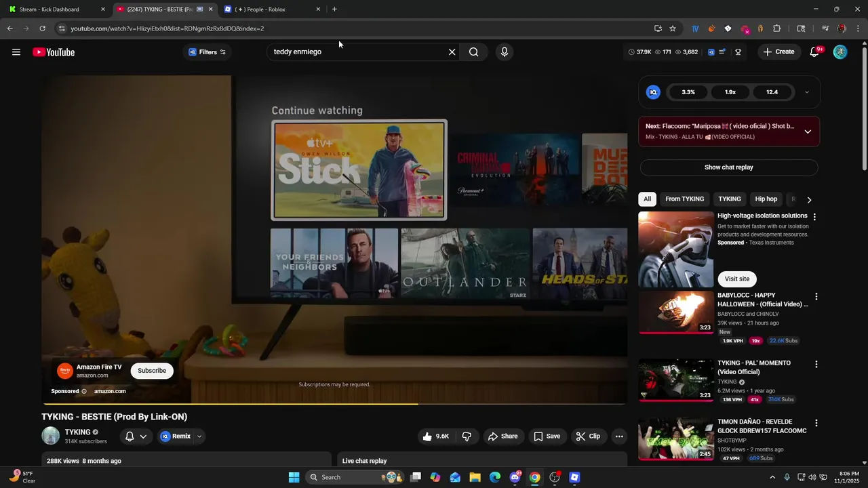The image size is (868, 488).
Task: Open options for High-voltage isolation ad
Action: pos(814,217)
